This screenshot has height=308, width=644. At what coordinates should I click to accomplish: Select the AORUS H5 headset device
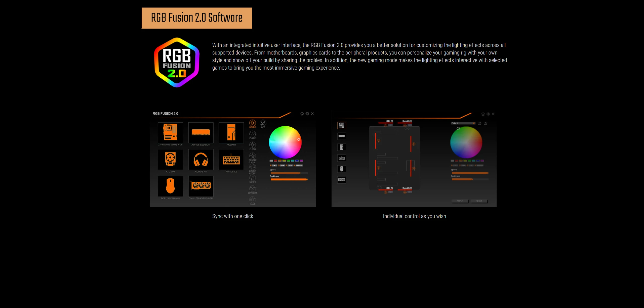point(201,160)
